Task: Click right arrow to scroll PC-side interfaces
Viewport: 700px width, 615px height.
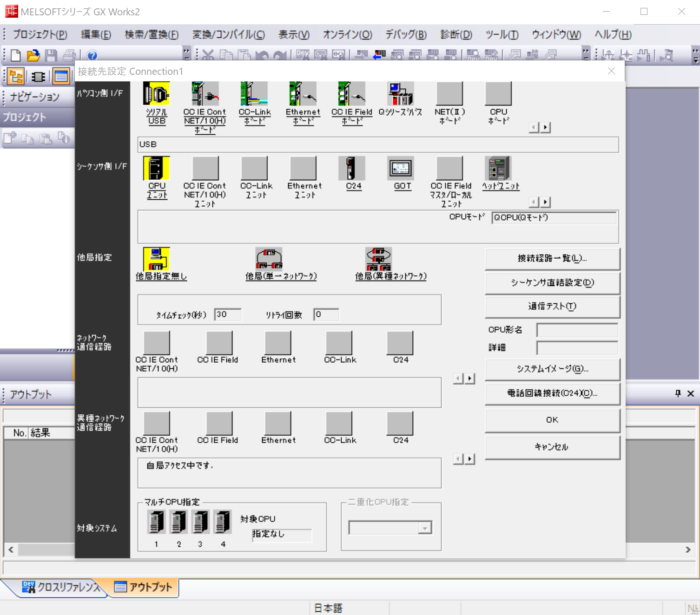Action: click(546, 127)
